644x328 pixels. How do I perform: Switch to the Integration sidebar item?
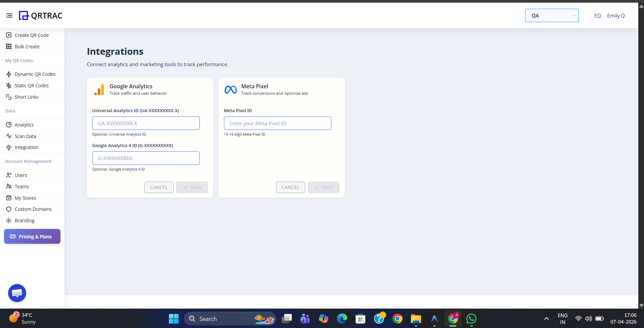click(26, 147)
